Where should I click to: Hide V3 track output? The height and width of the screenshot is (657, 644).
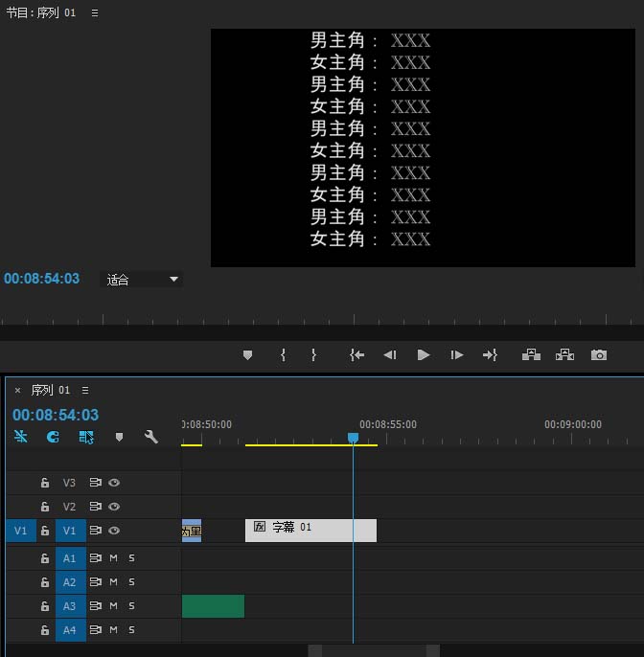[x=114, y=483]
